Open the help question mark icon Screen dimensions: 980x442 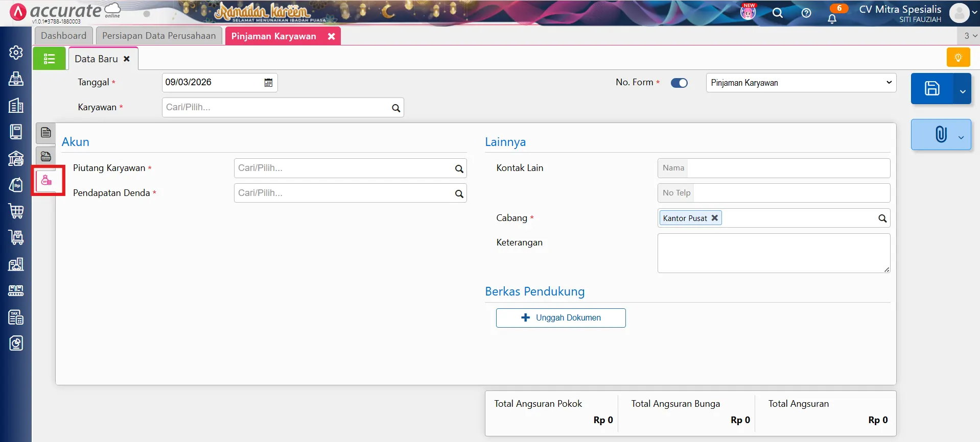tap(806, 13)
